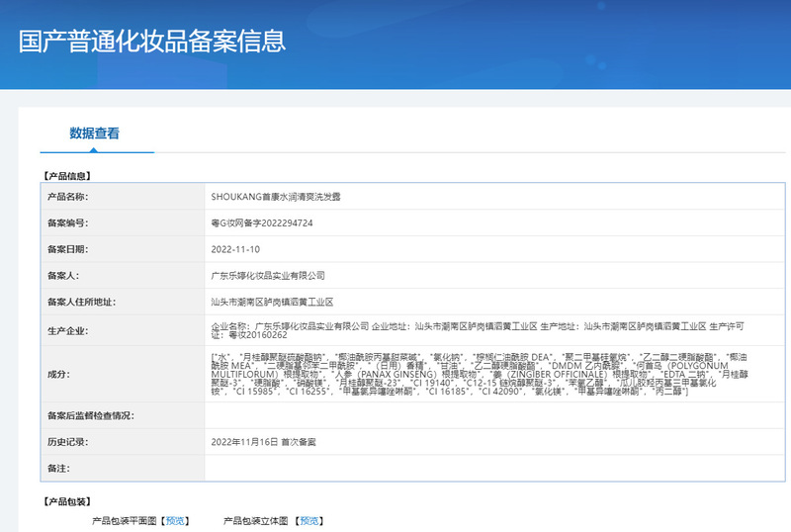
Task: Click 预览 link for 产品包装立体图
Action: point(309,520)
